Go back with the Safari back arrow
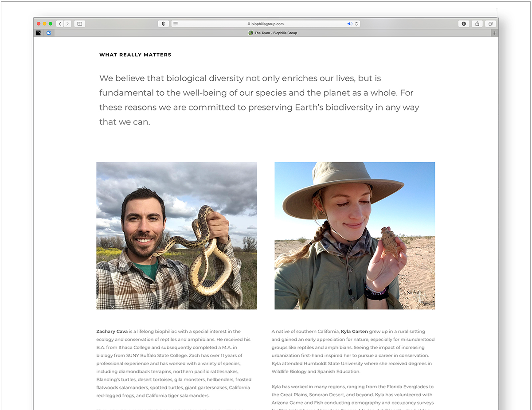Viewport: 532px width, 410px height. [60, 24]
